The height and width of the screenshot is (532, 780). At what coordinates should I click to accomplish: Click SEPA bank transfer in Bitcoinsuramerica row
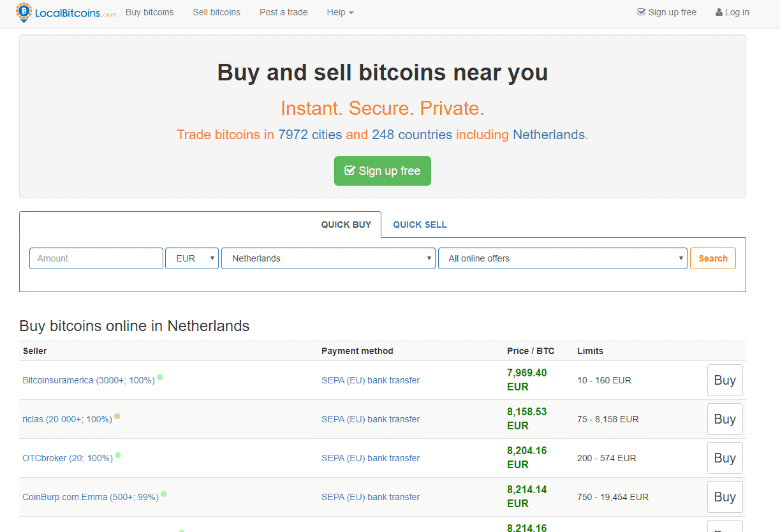coord(371,380)
